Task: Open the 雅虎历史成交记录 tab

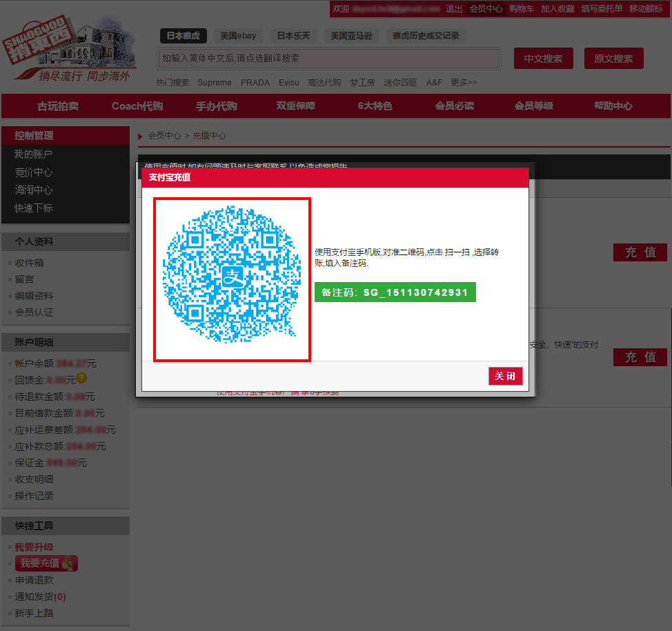Action: [426, 36]
